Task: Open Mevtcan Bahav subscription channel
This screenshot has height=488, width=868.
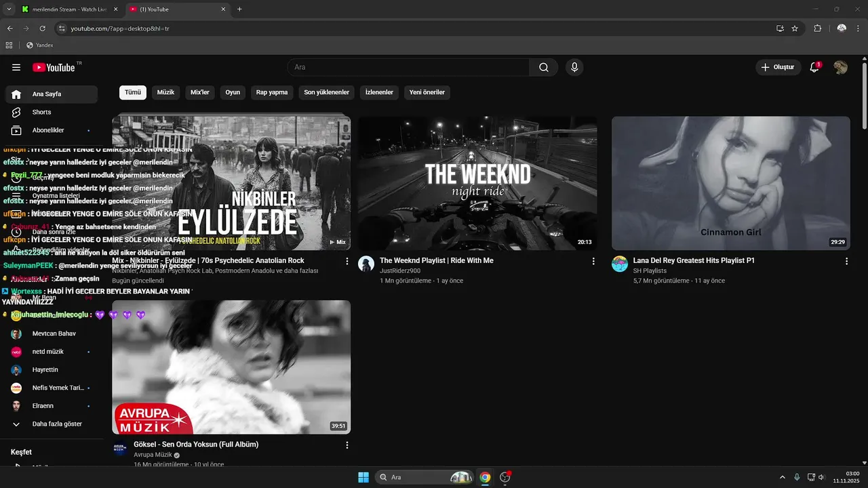Action: [52, 334]
